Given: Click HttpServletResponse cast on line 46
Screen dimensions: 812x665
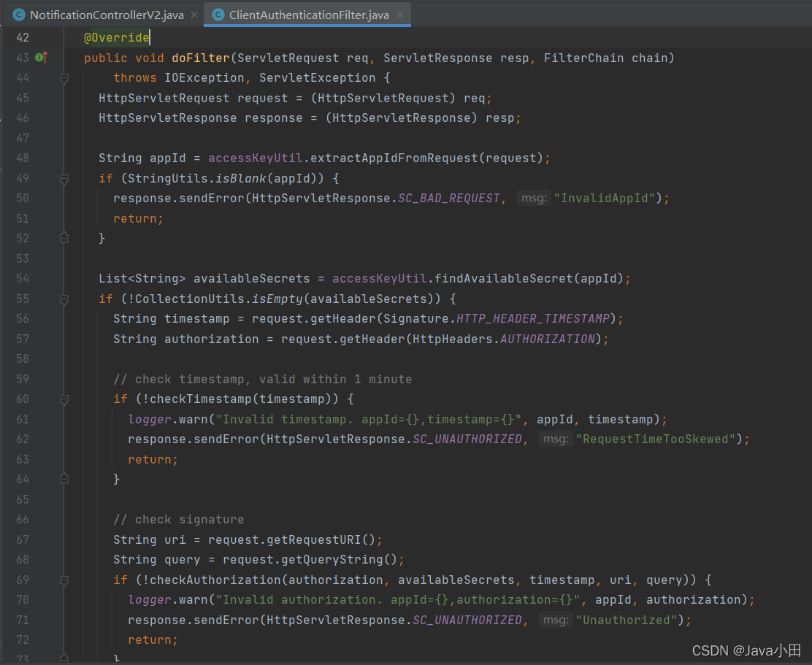Looking at the screenshot, I should [402, 118].
